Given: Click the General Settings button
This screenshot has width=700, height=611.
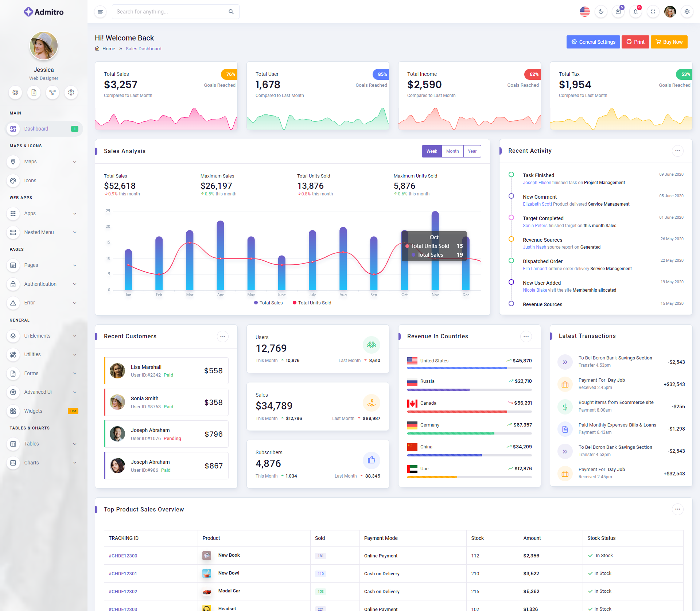Looking at the screenshot, I should pyautogui.click(x=593, y=42).
